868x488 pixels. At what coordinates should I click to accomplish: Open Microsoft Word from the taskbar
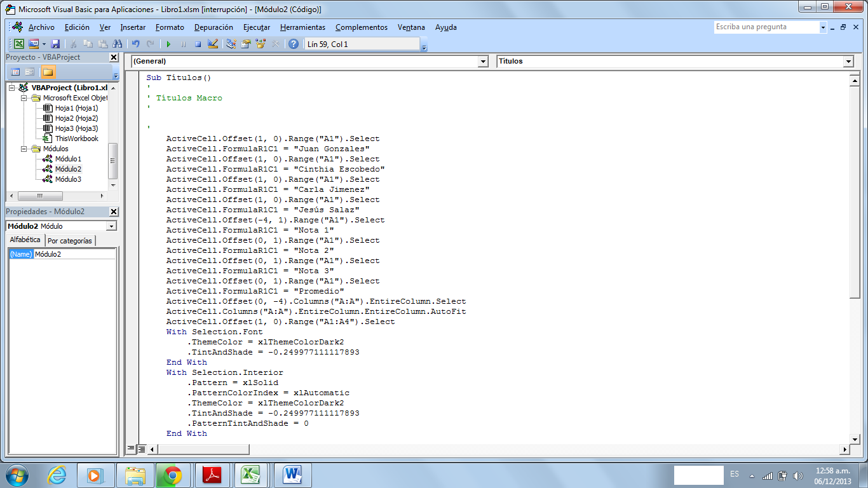(x=293, y=475)
